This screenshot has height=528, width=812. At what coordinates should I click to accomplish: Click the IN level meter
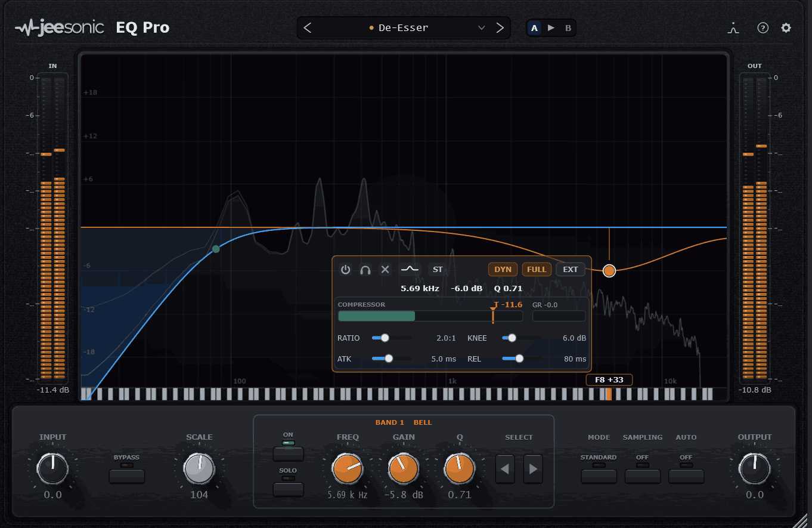click(x=52, y=229)
